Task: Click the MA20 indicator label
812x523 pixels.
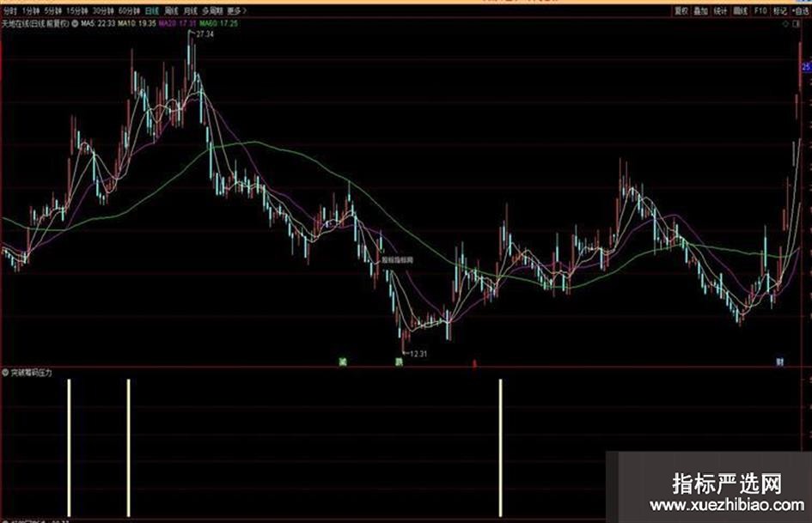Action: (x=178, y=23)
